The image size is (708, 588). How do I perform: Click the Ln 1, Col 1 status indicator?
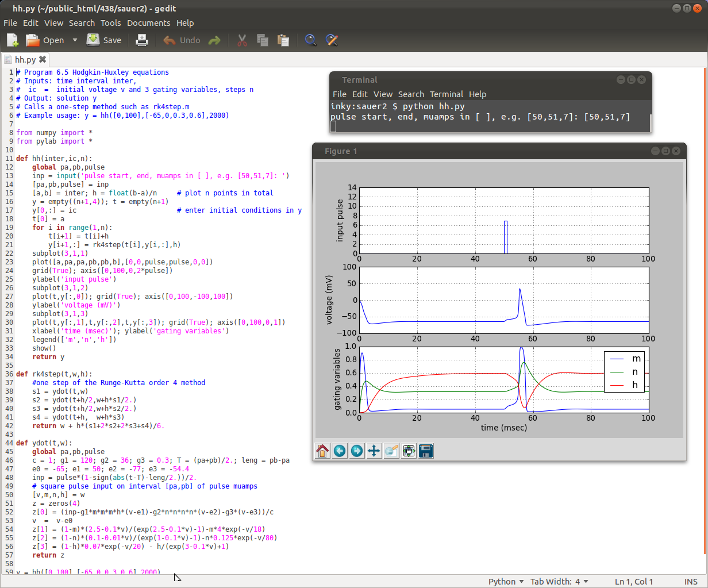click(x=633, y=581)
